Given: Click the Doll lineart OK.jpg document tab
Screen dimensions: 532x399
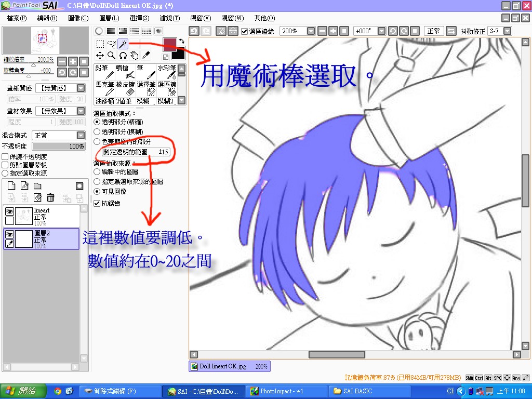Looking at the screenshot, I should click(x=229, y=366).
